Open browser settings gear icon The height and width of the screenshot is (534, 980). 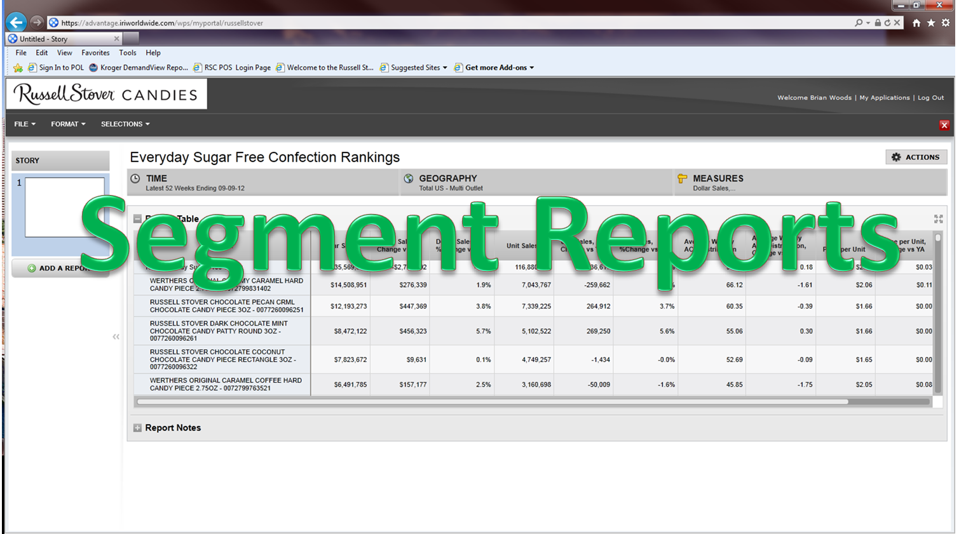point(946,23)
